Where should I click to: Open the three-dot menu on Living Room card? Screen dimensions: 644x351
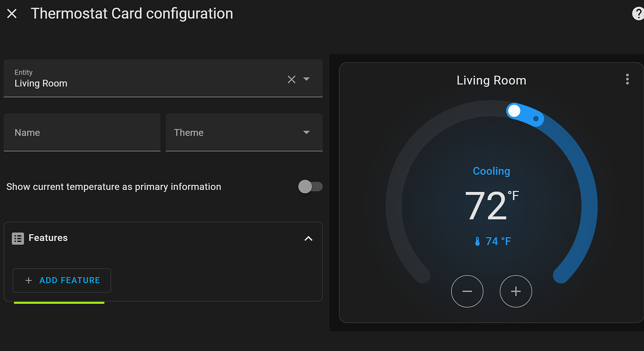pos(627,79)
